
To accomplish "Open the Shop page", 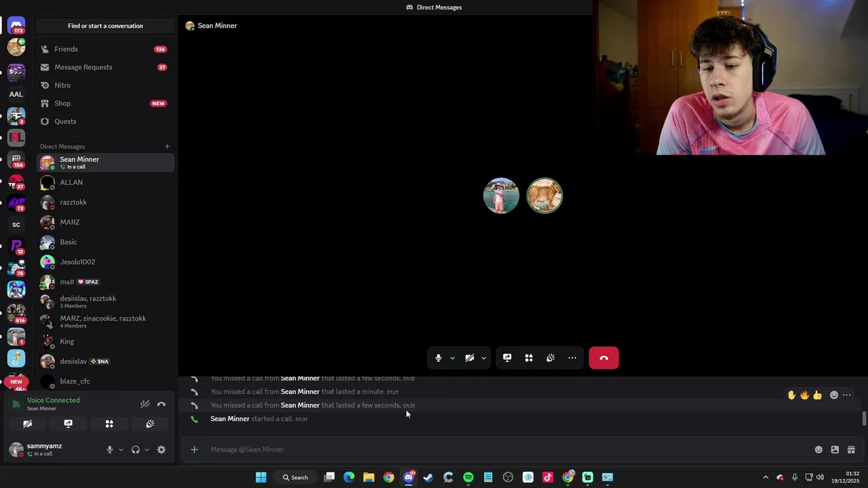I will [x=105, y=103].
